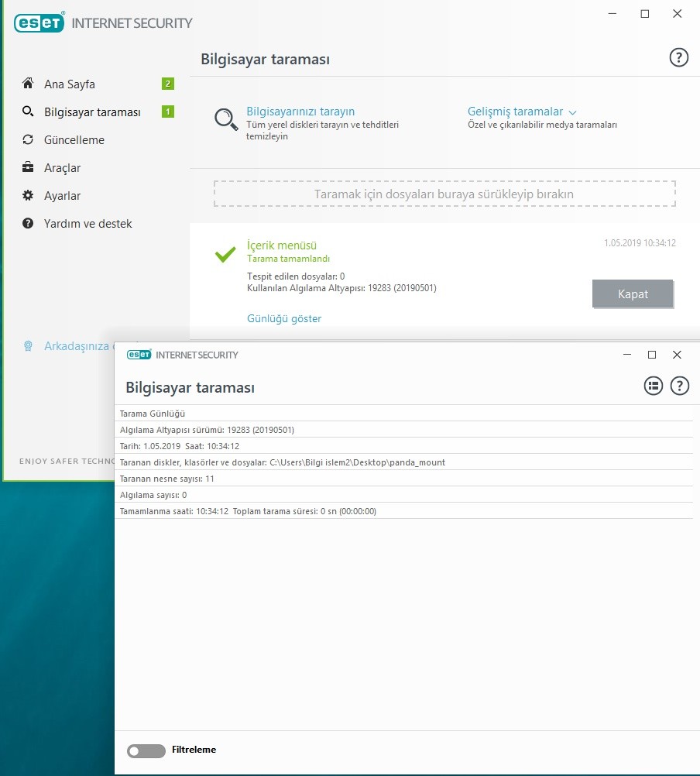Click Bilgisayarınızı tarayın link
Screen dimensions: 700x776
coord(300,112)
